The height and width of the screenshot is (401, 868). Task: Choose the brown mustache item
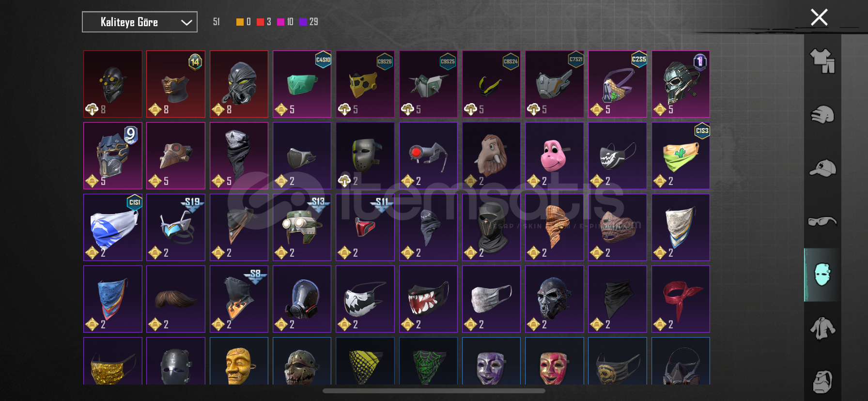175,299
